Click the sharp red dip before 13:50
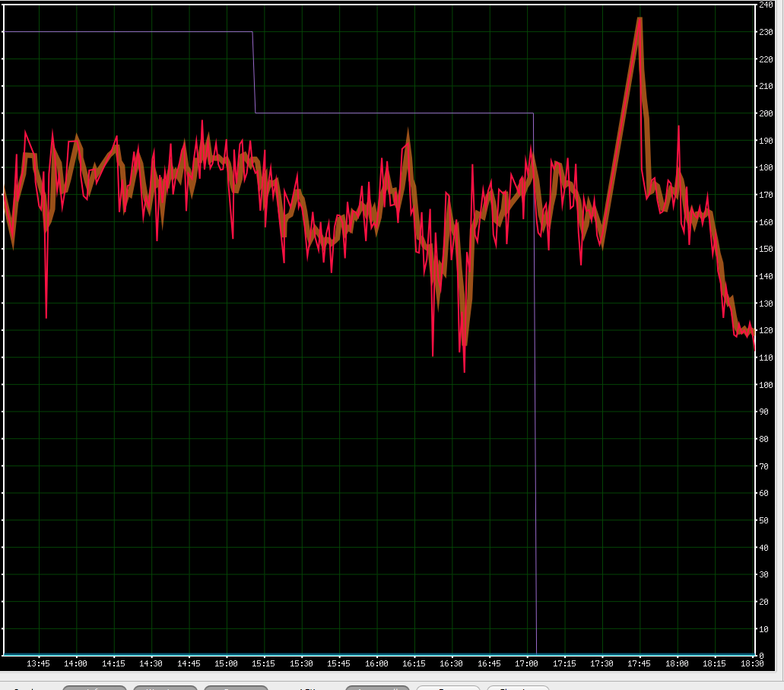The image size is (784, 690). pyautogui.click(x=46, y=315)
